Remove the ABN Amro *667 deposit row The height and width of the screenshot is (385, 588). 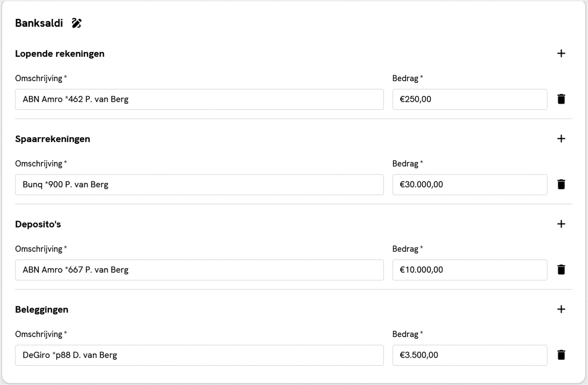(561, 270)
